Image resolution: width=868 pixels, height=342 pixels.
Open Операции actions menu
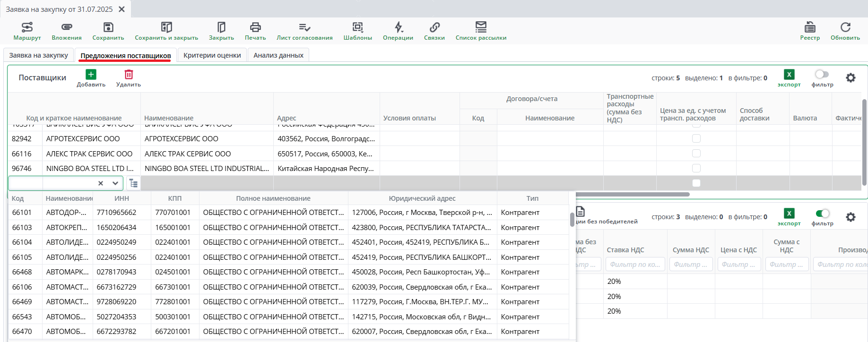[x=398, y=31]
